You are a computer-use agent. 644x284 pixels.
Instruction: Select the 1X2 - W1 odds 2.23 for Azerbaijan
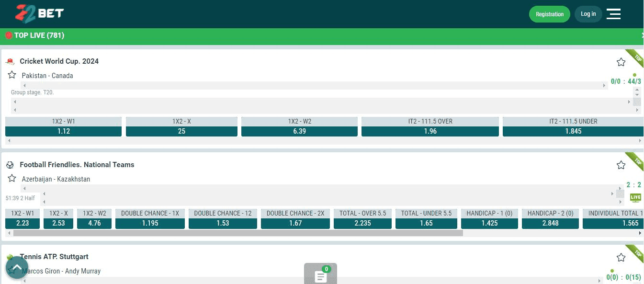tap(22, 223)
